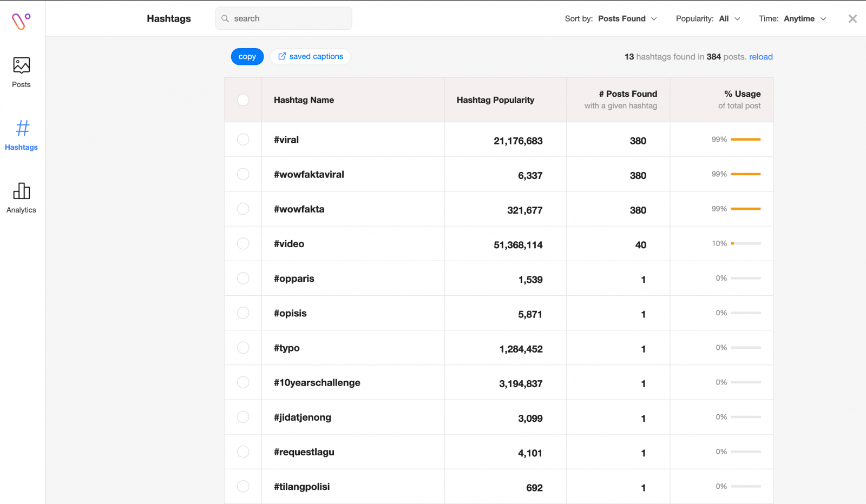The image size is (866, 504).
Task: Select the #wowfakta row checkbox
Action: 243,209
